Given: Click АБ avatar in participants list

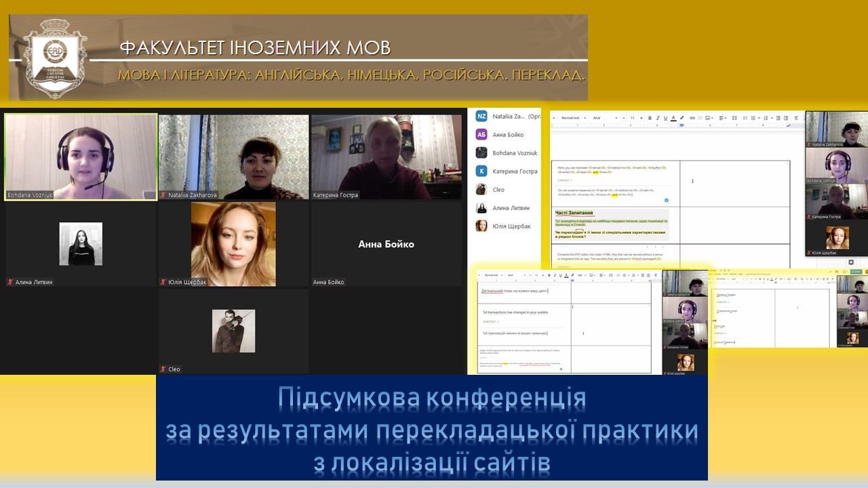Looking at the screenshot, I should (481, 134).
